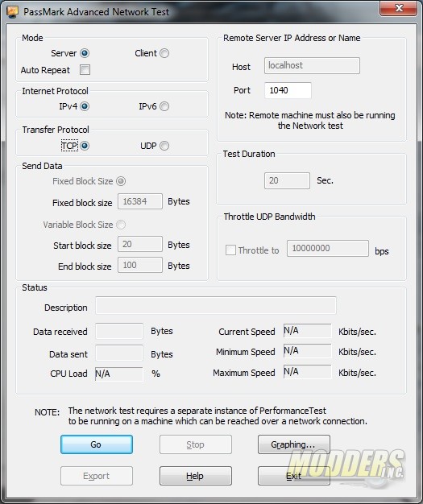The width and height of the screenshot is (423, 504).
Task: Start the test with the Go button
Action: click(x=97, y=444)
